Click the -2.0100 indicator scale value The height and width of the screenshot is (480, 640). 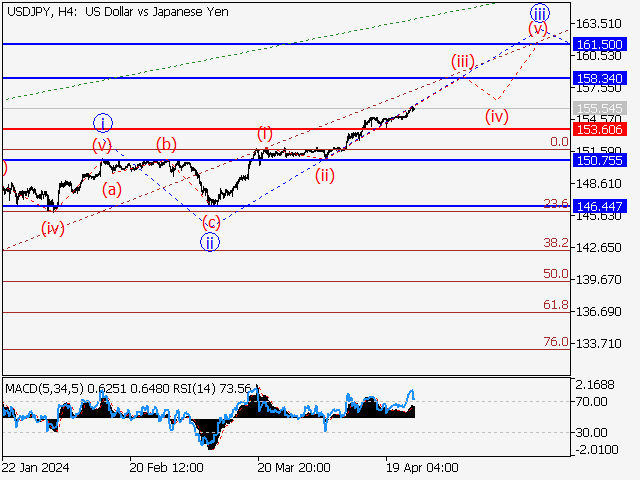[x=597, y=450]
